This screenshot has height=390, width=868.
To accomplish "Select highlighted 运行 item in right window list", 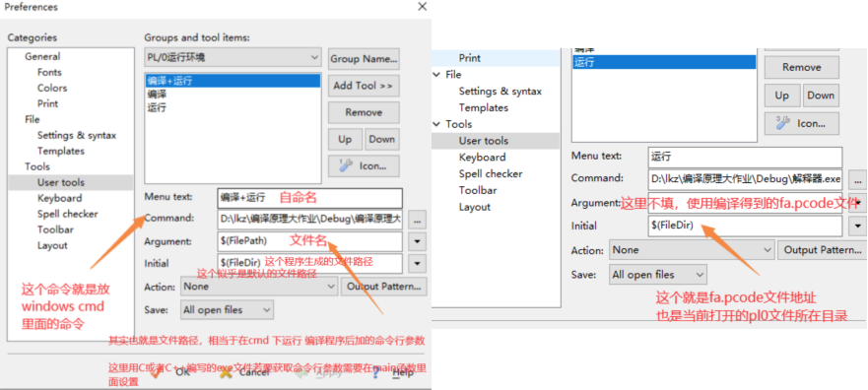I will pos(664,62).
